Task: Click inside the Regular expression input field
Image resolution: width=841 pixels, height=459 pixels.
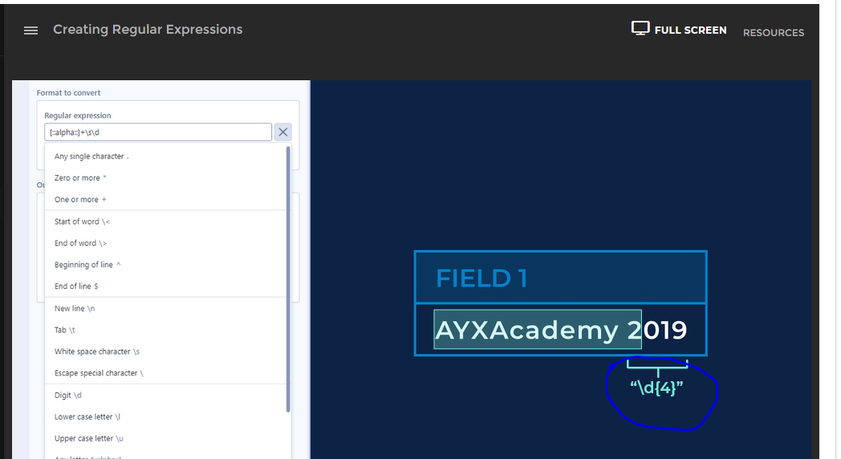Action: (158, 132)
